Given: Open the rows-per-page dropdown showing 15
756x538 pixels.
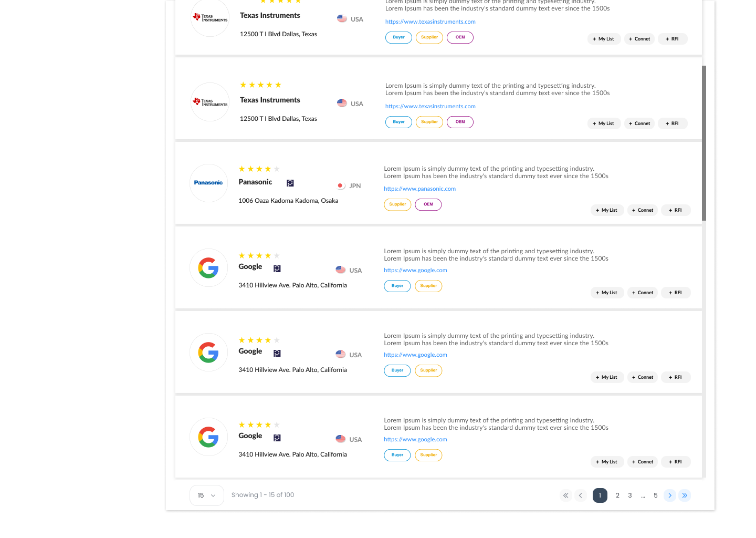Looking at the screenshot, I should tap(207, 495).
